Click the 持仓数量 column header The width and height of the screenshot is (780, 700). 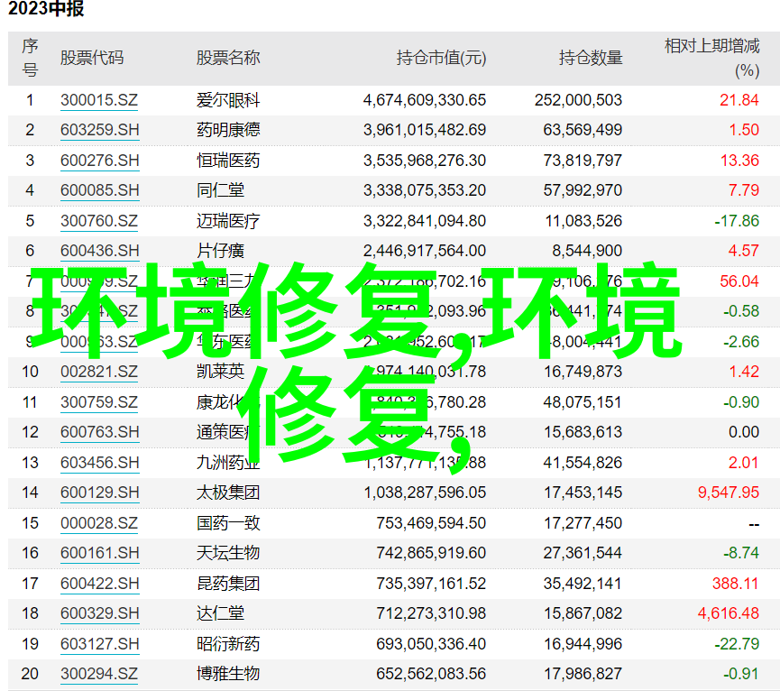click(591, 59)
